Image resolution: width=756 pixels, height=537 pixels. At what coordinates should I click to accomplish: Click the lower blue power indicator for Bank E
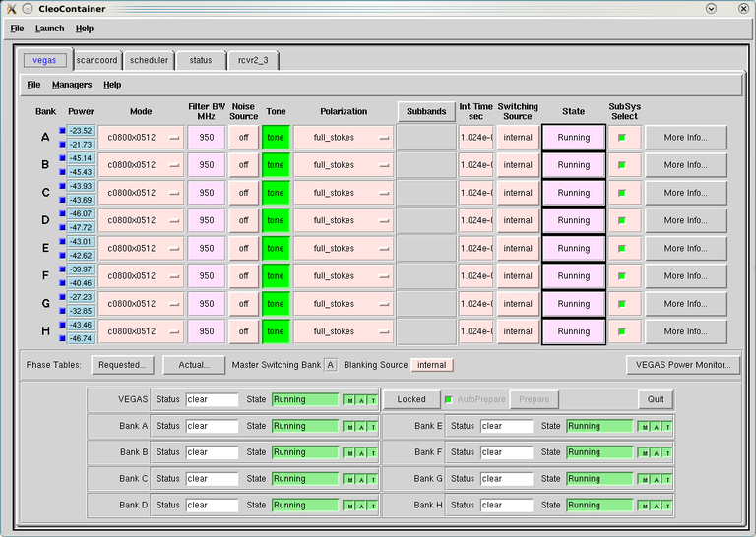click(62, 255)
